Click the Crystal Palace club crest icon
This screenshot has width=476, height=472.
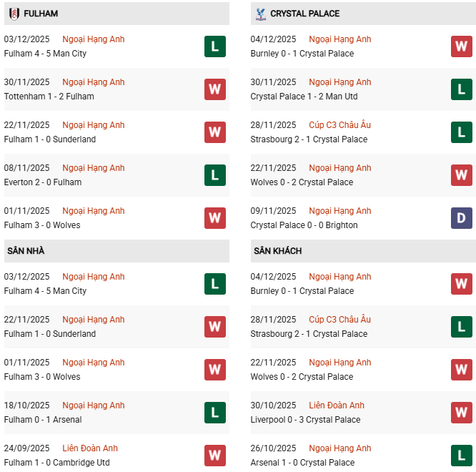(x=260, y=14)
